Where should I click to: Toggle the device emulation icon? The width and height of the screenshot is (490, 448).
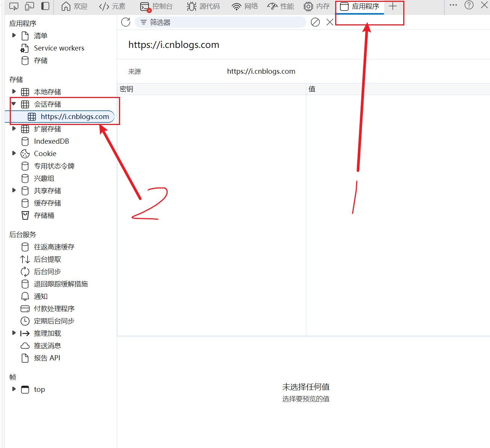coord(30,6)
